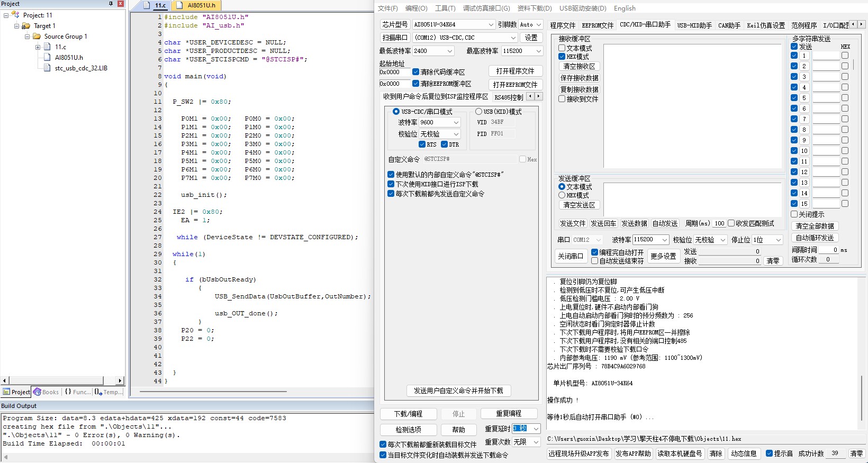Viewport: 868px width, 463px height.
Task: Toggle 提示音 checkbox
Action: [x=769, y=453]
